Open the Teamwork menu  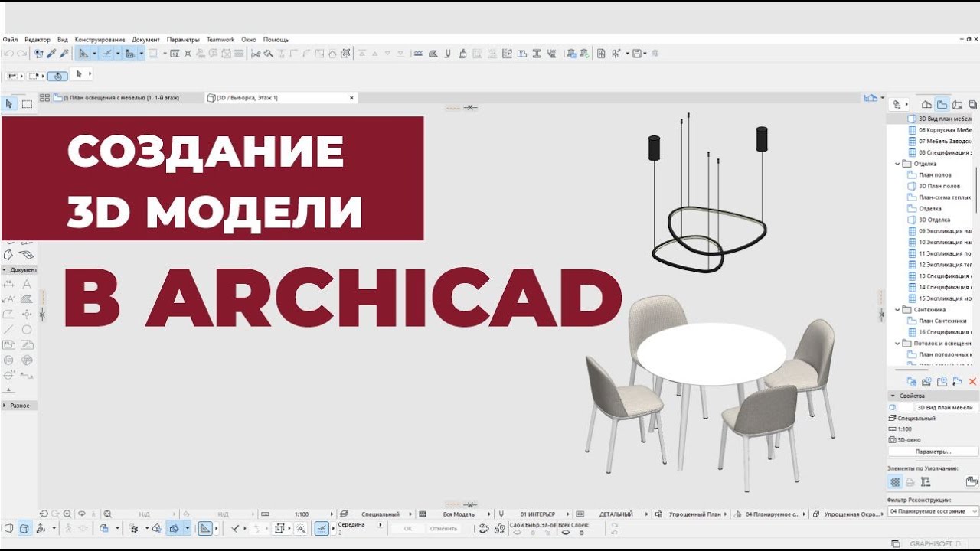[x=220, y=39]
